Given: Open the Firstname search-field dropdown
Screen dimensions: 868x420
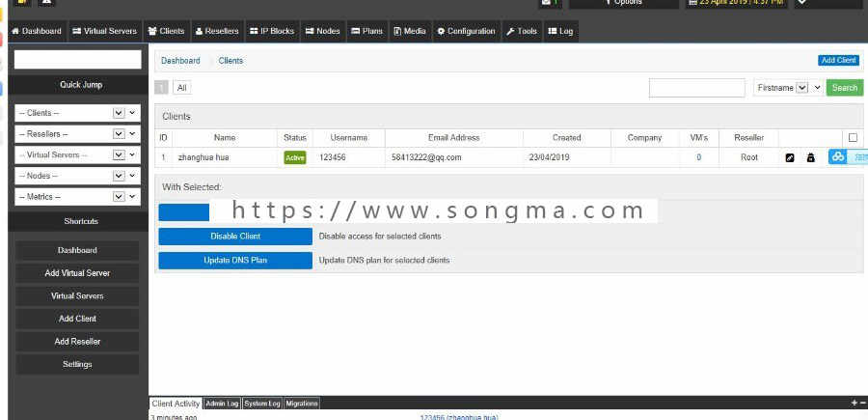Looking at the screenshot, I should coord(788,88).
